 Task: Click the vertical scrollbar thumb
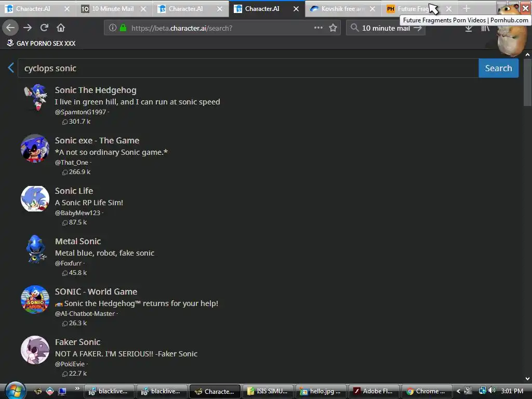click(527, 83)
